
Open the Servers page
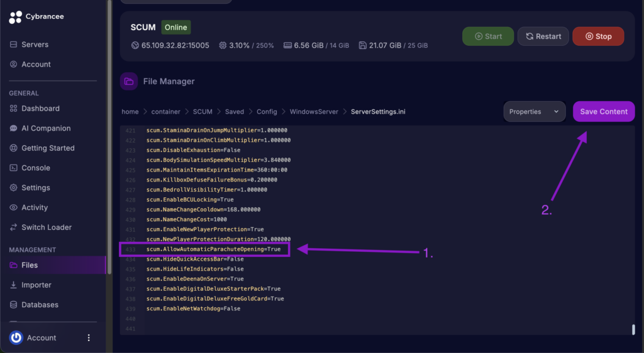[x=35, y=44]
